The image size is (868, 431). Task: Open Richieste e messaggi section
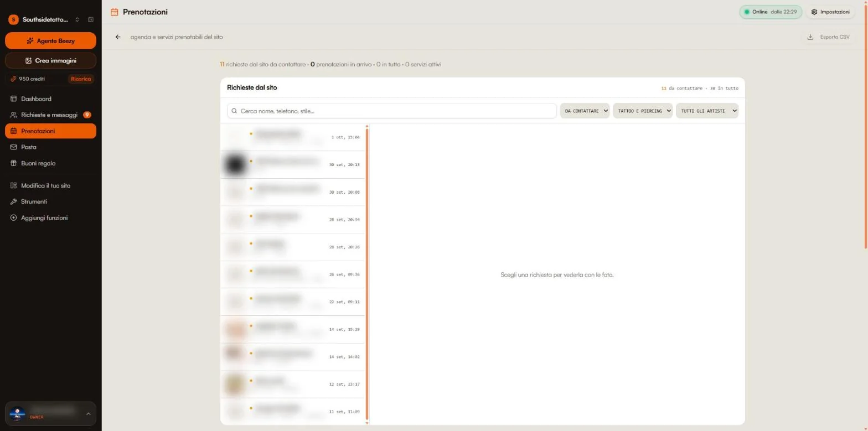[50, 115]
